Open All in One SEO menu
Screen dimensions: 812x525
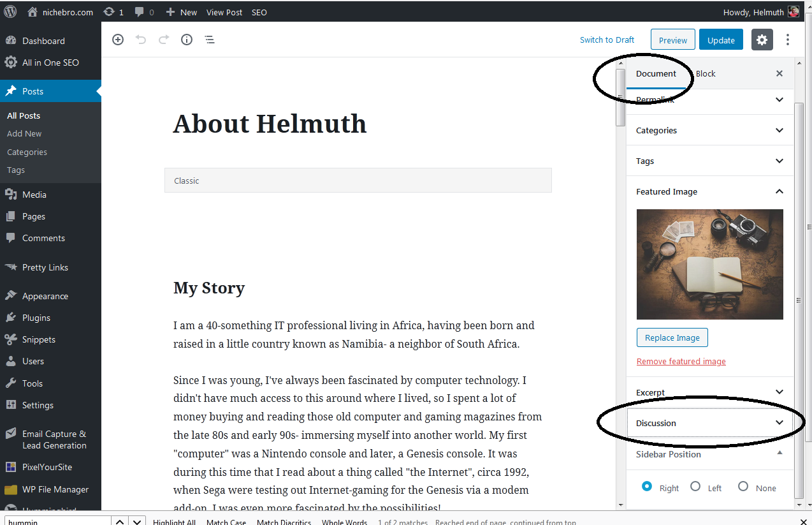click(x=50, y=63)
